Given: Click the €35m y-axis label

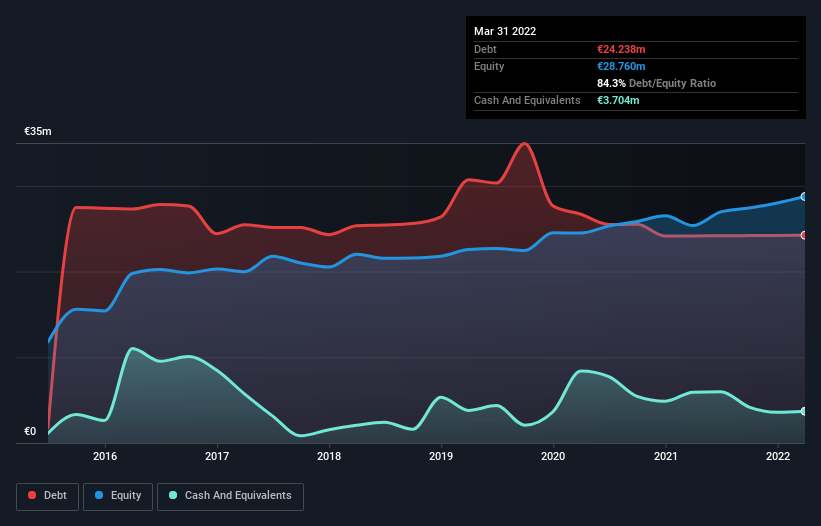Looking at the screenshot, I should (38, 131).
